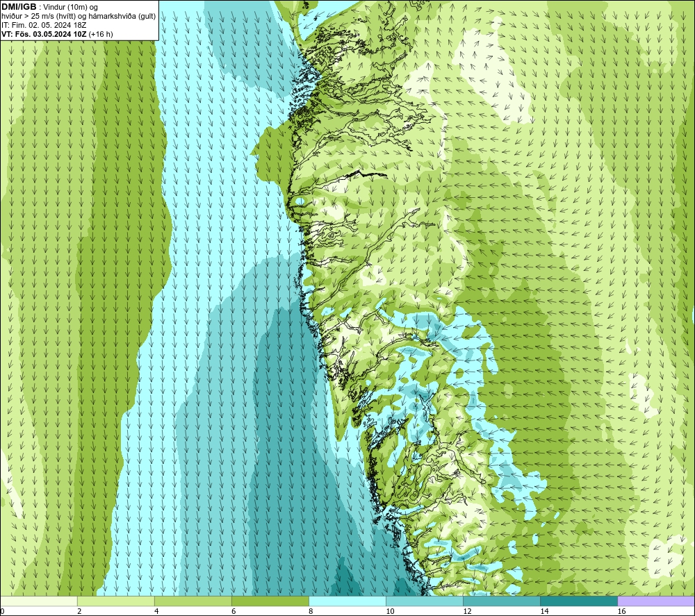Click the 'DMI/IGB : Vindur (10m) og' title line
Image resolution: width=695 pixels, height=616 pixels.
[49, 7]
